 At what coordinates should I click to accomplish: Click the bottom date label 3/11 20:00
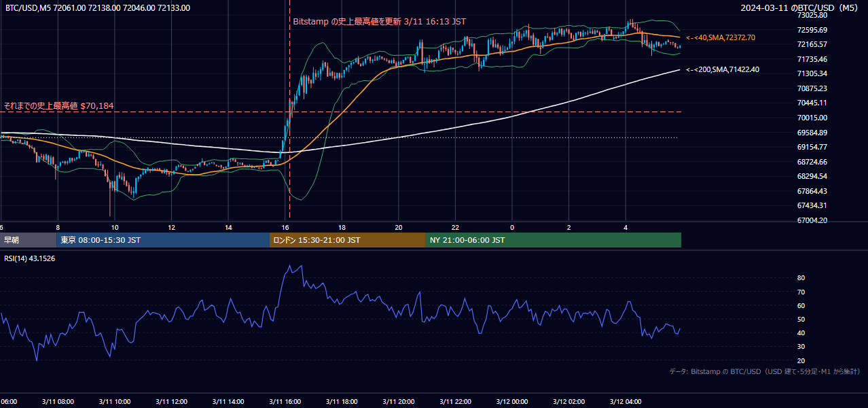(x=399, y=401)
